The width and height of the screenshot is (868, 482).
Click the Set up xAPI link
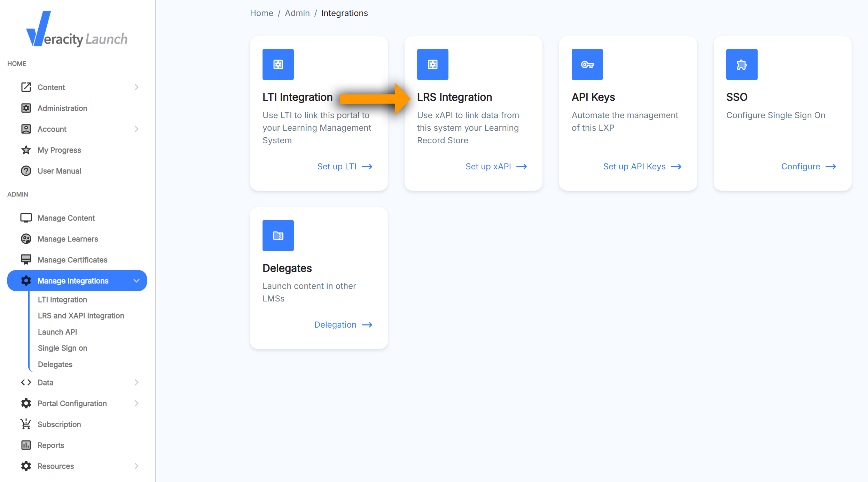pyautogui.click(x=496, y=167)
